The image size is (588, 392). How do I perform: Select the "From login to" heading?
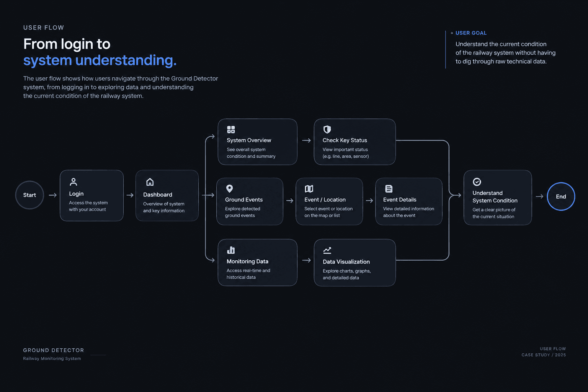point(67,44)
